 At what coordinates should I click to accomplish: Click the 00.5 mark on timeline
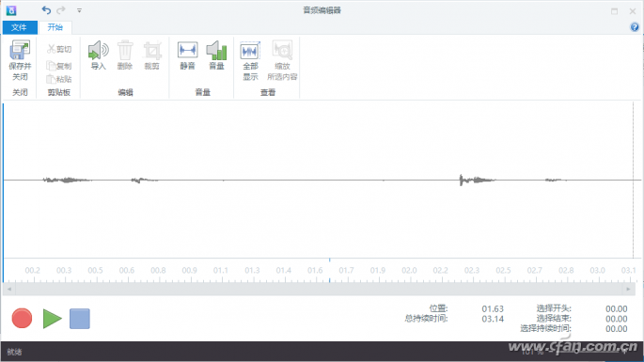click(95, 271)
